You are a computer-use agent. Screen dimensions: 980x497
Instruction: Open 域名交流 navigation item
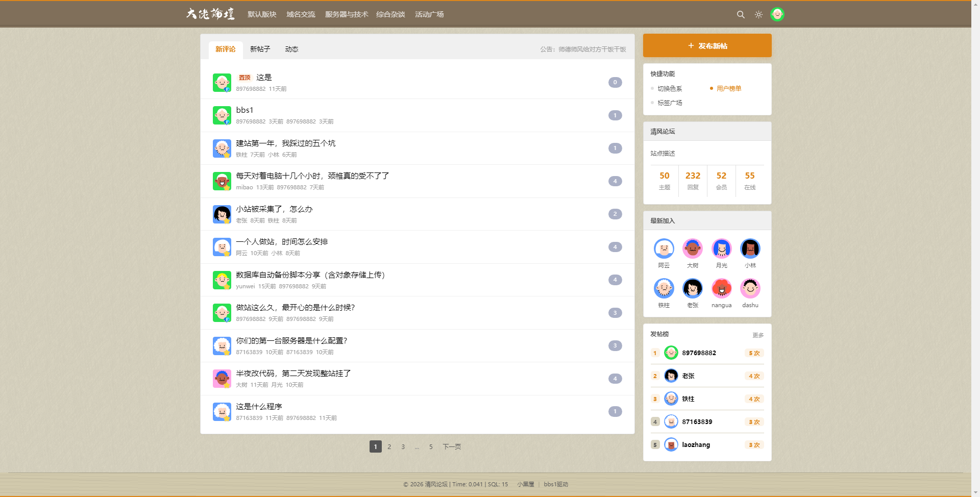click(x=301, y=14)
